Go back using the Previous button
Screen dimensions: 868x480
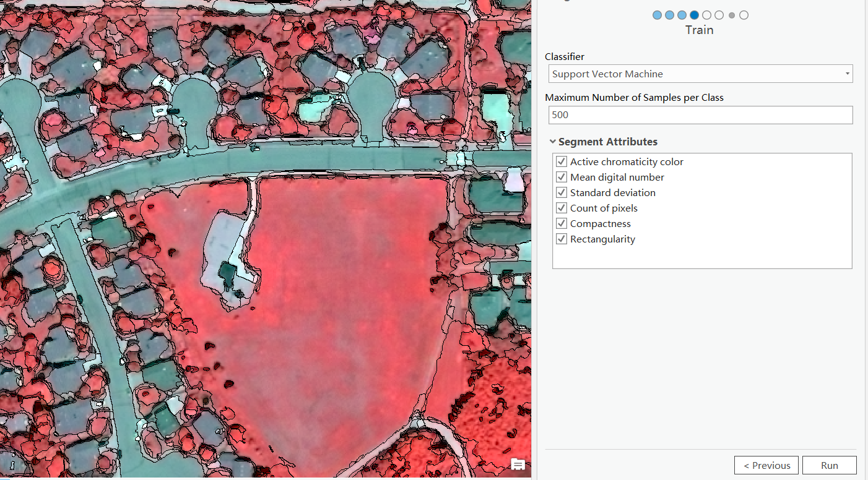[x=766, y=465]
